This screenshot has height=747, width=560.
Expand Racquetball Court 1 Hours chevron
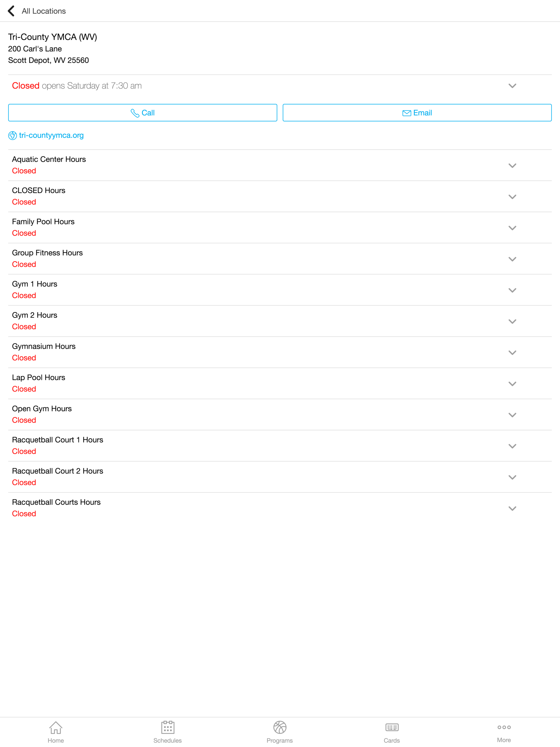(x=512, y=446)
